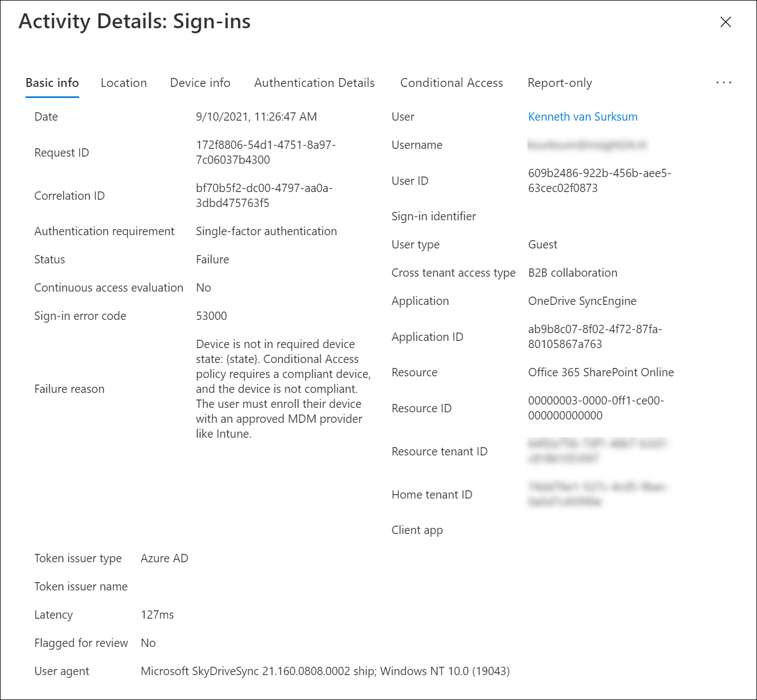
Task: Open user Kenneth van Surksum link
Action: 583,117
